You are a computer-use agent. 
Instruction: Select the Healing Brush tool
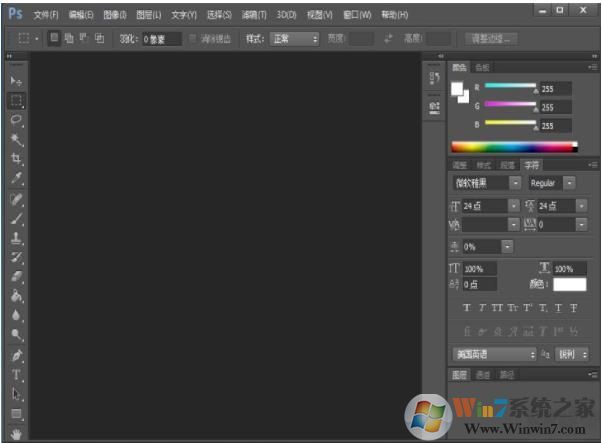coord(16,200)
